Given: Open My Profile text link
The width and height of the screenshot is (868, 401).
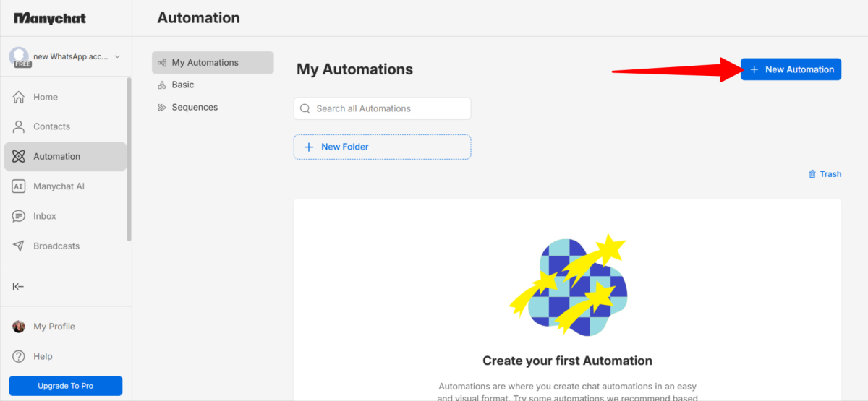Looking at the screenshot, I should (x=54, y=327).
